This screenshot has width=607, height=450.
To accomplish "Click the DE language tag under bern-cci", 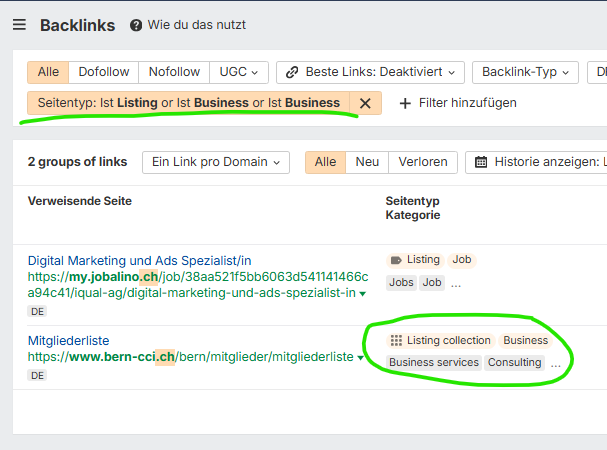I will (x=37, y=375).
